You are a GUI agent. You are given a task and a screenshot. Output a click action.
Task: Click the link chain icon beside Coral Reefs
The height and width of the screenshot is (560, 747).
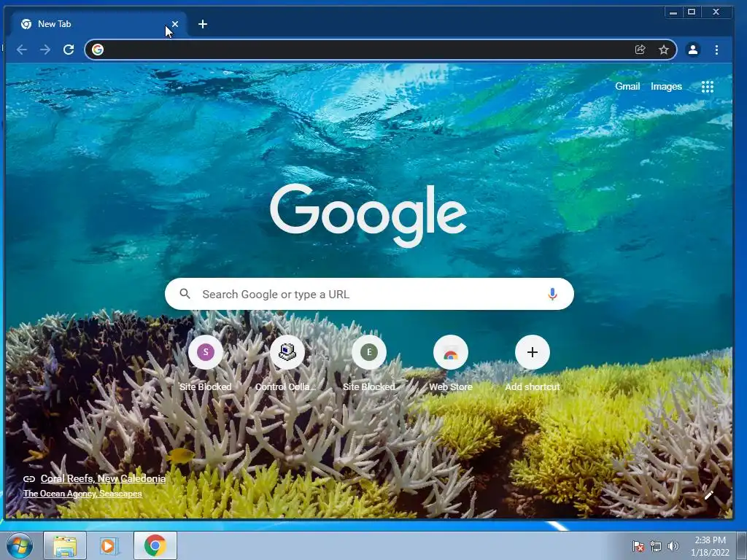(29, 479)
